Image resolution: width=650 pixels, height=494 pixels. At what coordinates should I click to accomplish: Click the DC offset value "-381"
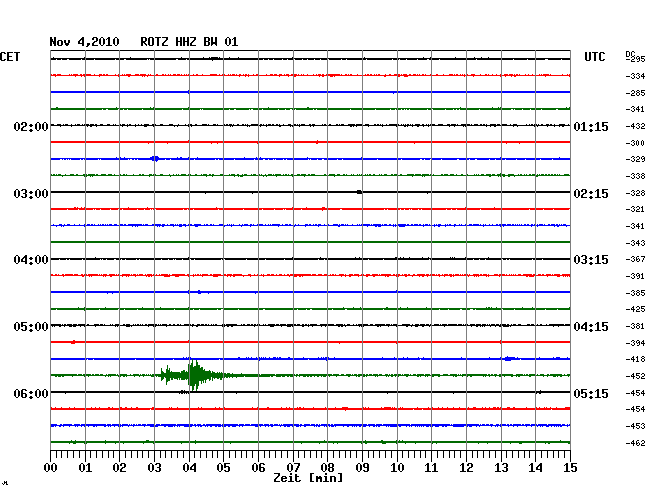click(x=635, y=326)
